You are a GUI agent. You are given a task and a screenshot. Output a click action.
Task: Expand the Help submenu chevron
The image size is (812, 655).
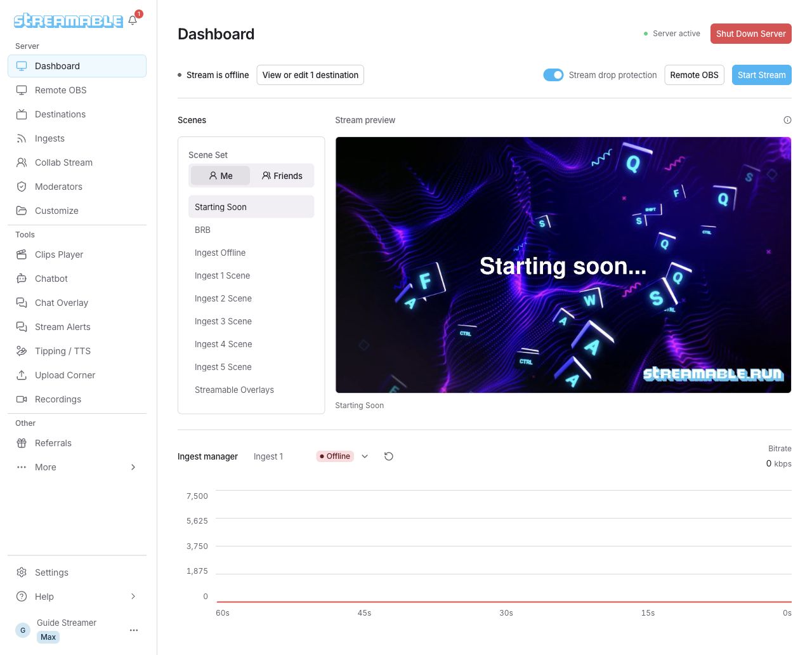133,597
